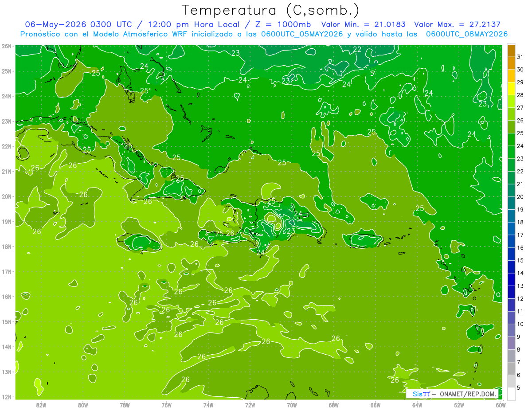The height and width of the screenshot is (411, 532).
Task: Click the Temperatura (C,somb.) title
Action: (x=271, y=10)
